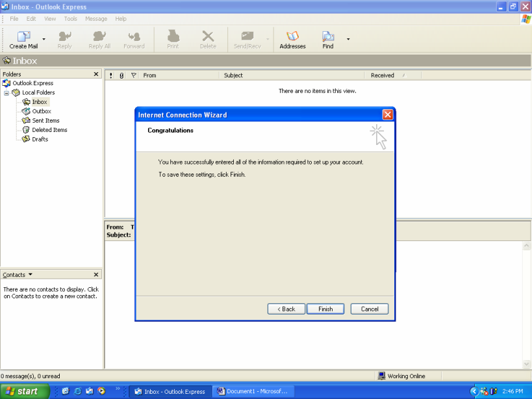Sort messages by From column

tap(179, 75)
